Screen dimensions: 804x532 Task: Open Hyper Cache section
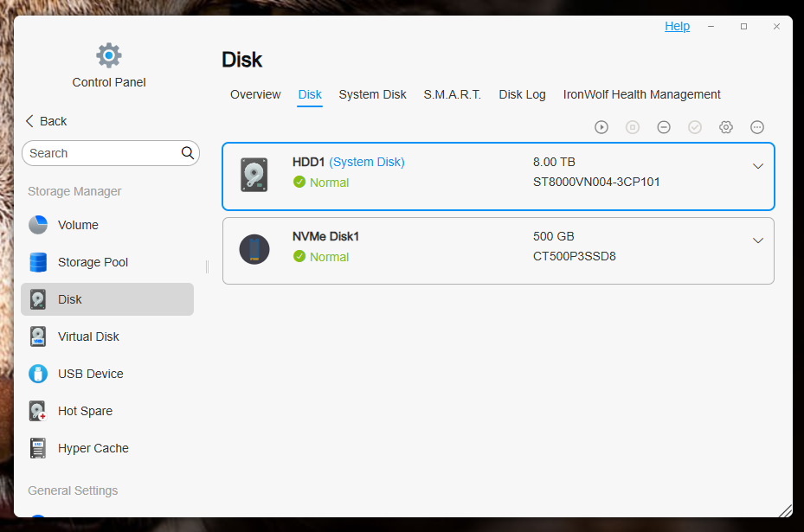pos(107,448)
